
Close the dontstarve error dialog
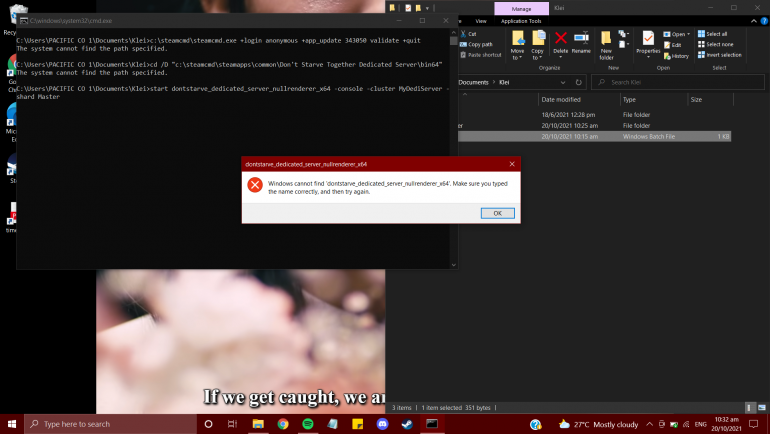[x=512, y=164]
